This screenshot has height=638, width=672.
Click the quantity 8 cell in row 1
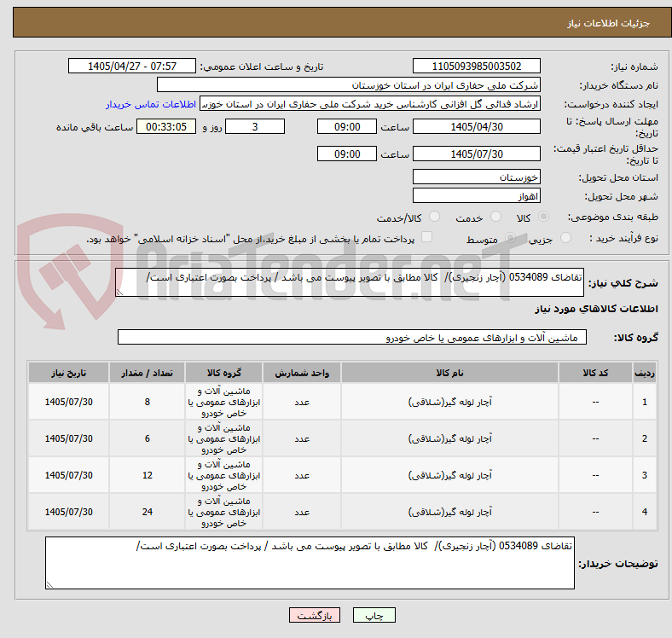click(x=147, y=402)
